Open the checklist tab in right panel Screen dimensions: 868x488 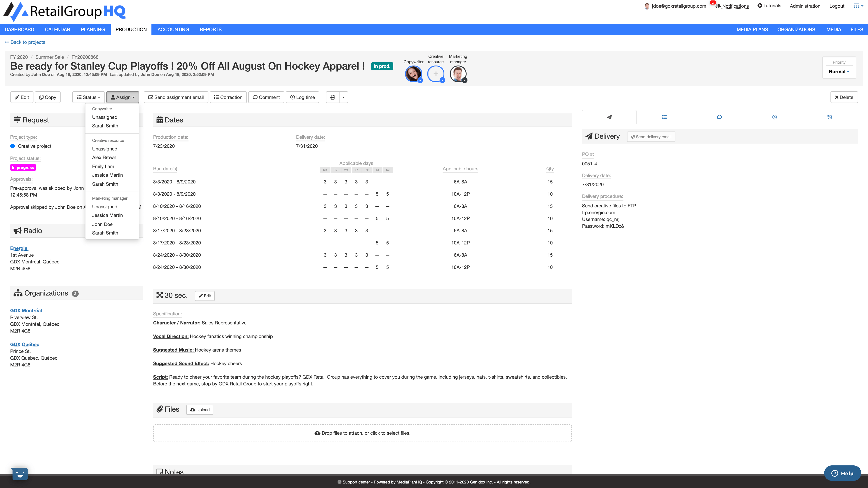point(664,117)
